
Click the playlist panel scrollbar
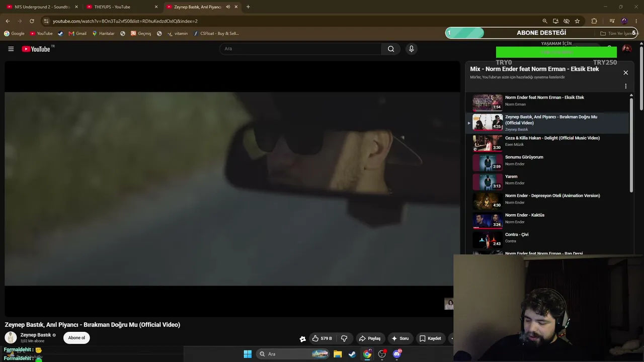click(631, 146)
